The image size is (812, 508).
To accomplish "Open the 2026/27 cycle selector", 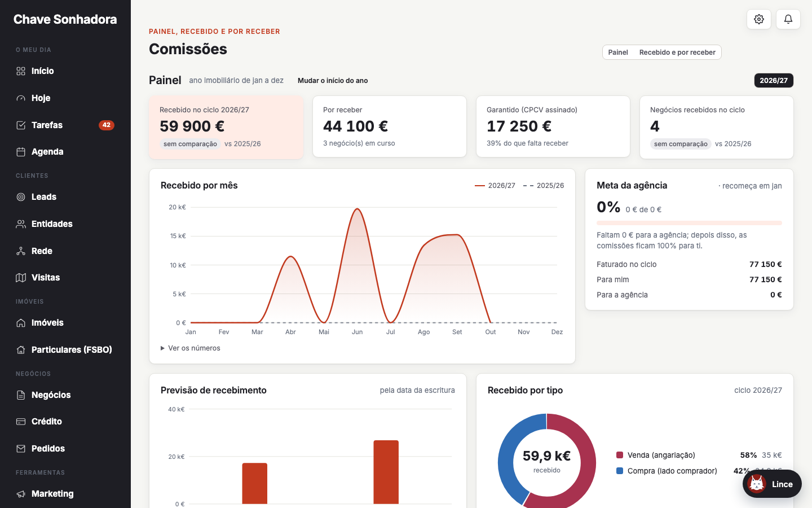I will [x=774, y=80].
